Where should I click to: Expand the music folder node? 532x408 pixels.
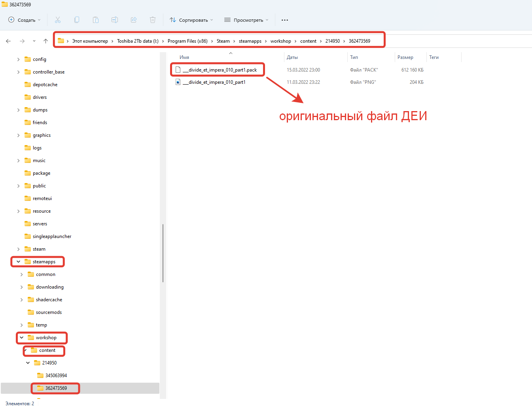18,161
